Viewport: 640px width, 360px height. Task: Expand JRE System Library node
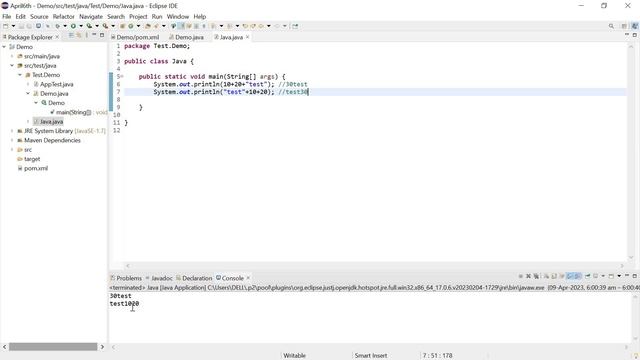(12, 131)
